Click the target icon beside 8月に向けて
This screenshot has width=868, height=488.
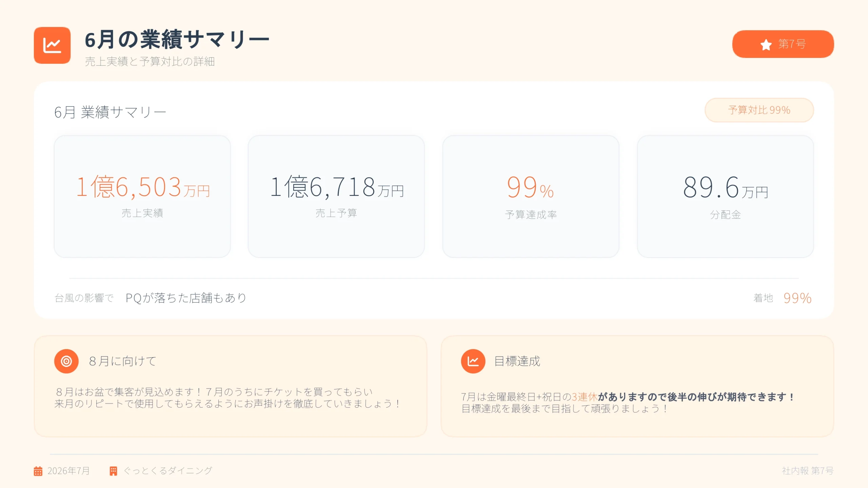pos(66,361)
